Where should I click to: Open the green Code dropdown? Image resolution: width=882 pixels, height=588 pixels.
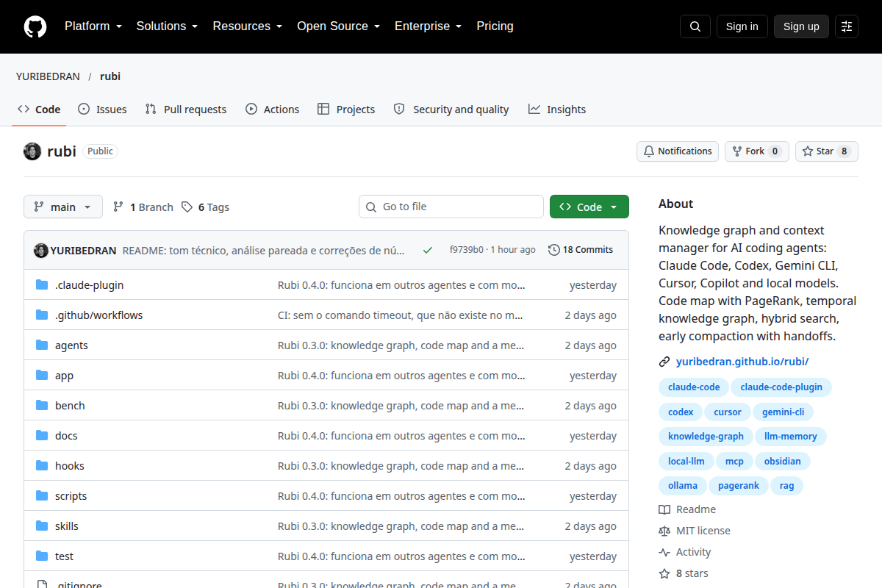(x=589, y=207)
